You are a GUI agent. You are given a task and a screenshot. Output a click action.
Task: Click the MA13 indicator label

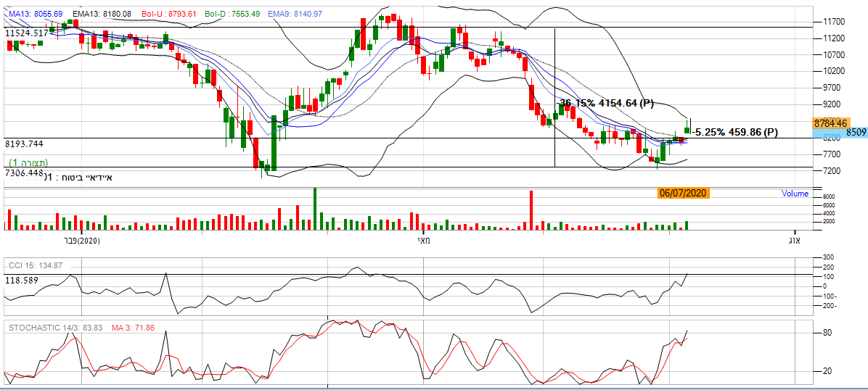point(36,14)
